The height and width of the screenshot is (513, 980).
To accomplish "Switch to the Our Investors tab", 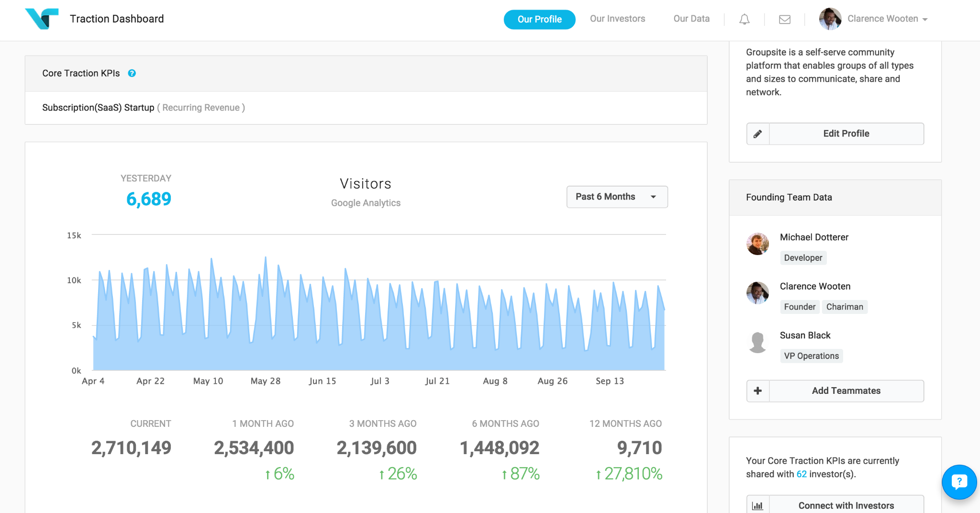I will (617, 19).
